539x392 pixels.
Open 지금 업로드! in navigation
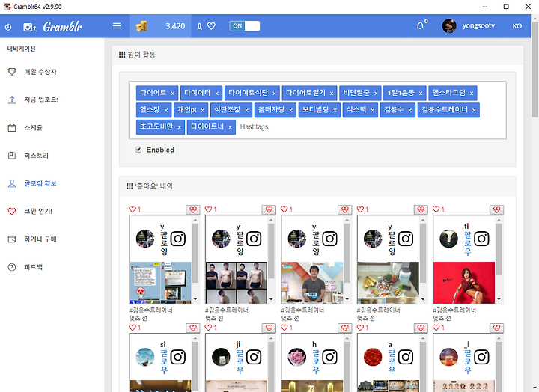pos(41,99)
